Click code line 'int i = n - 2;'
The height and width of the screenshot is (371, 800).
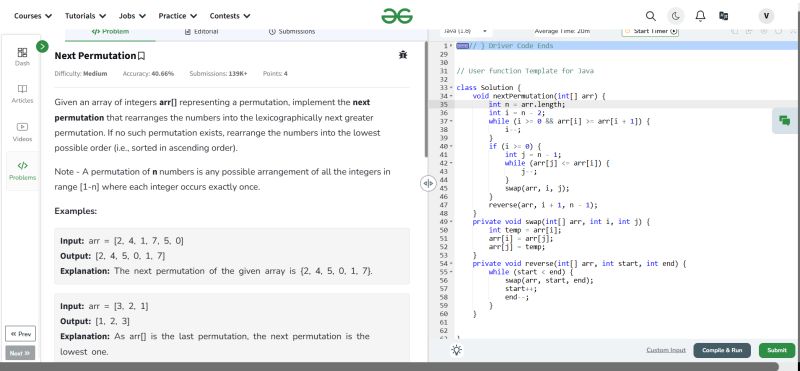click(x=517, y=113)
